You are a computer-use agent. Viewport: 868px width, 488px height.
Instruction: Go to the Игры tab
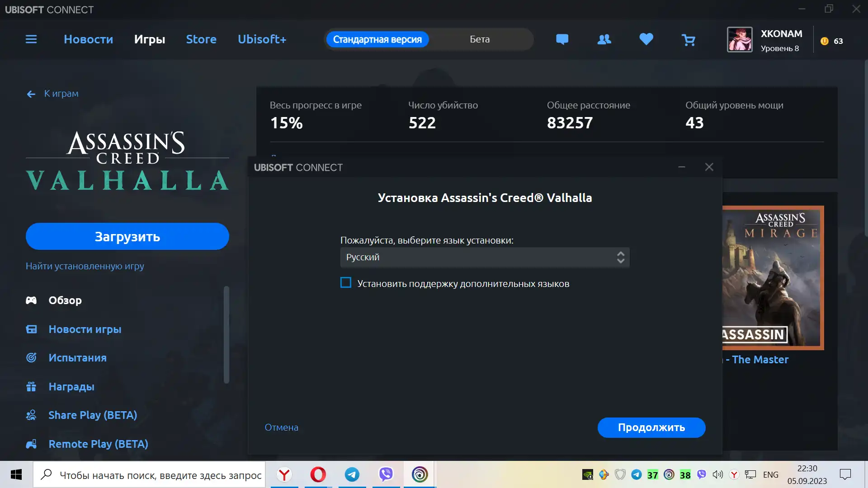click(150, 39)
